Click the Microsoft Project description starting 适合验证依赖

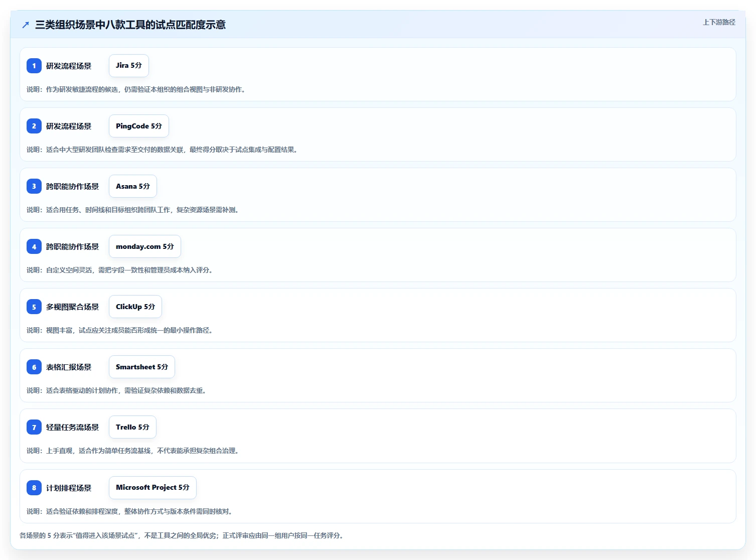tap(129, 511)
